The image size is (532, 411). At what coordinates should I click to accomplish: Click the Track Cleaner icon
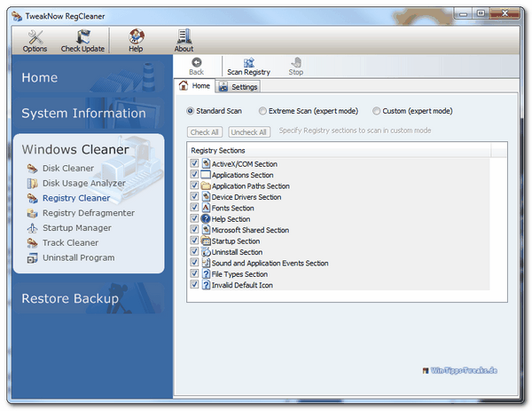32,243
